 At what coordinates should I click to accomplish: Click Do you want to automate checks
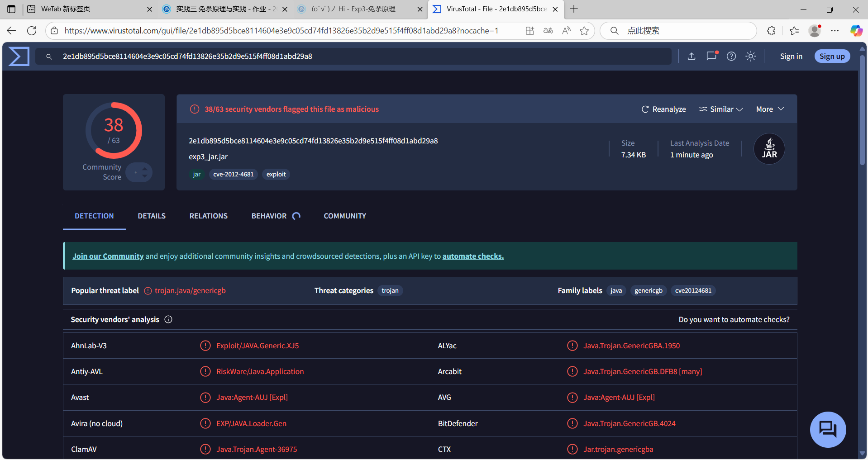(x=734, y=319)
